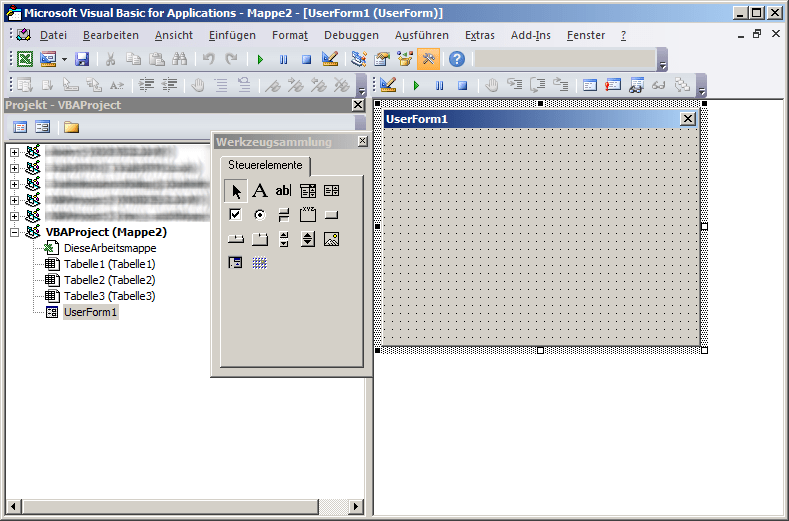The width and height of the screenshot is (789, 521).
Task: Select DieseArbeitsmappe in the project tree
Action: pyautogui.click(x=110, y=248)
